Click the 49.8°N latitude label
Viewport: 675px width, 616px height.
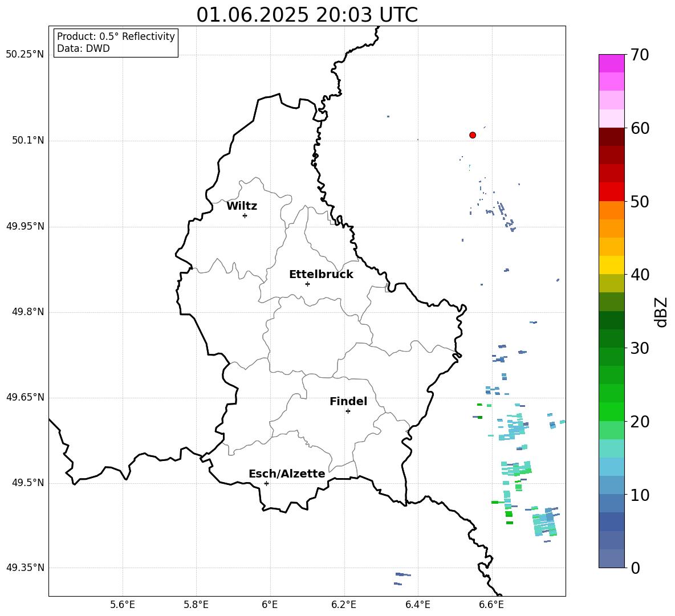29,312
